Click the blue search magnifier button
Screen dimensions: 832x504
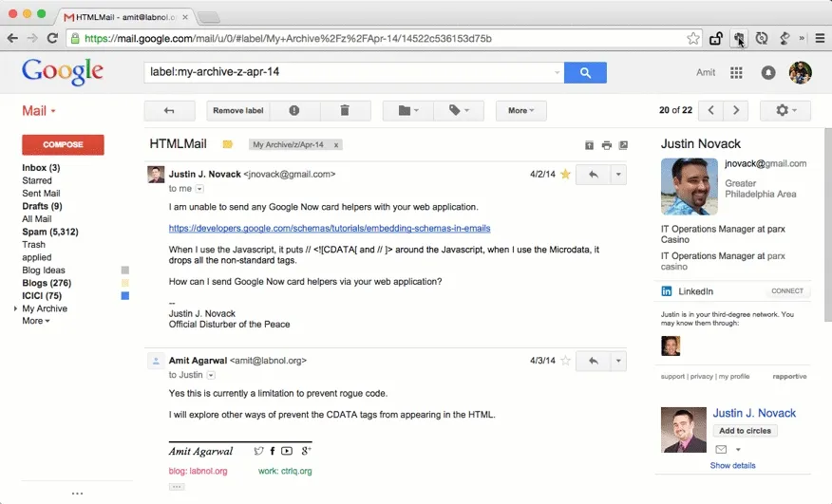point(585,73)
